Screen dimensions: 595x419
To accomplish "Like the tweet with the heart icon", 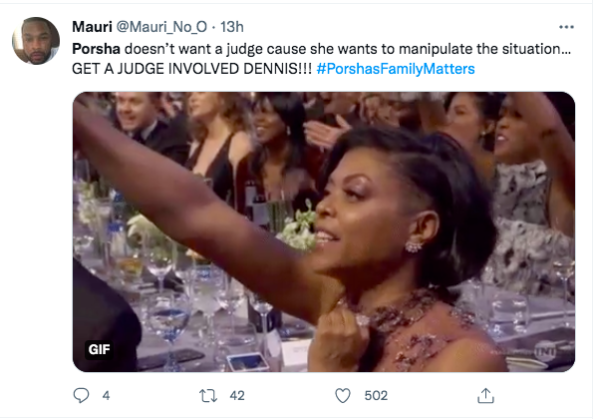I will click(343, 396).
